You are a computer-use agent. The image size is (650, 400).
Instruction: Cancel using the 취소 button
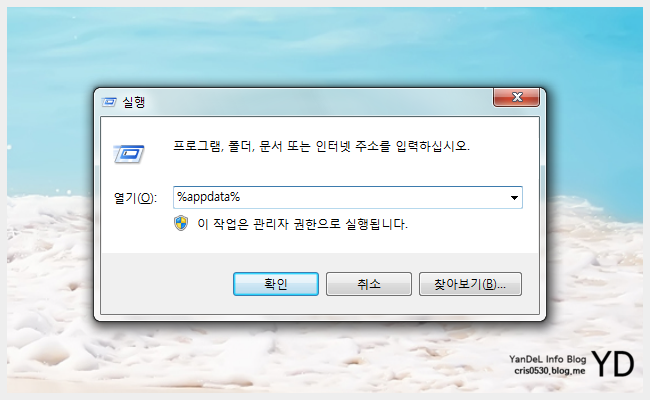[x=369, y=284]
